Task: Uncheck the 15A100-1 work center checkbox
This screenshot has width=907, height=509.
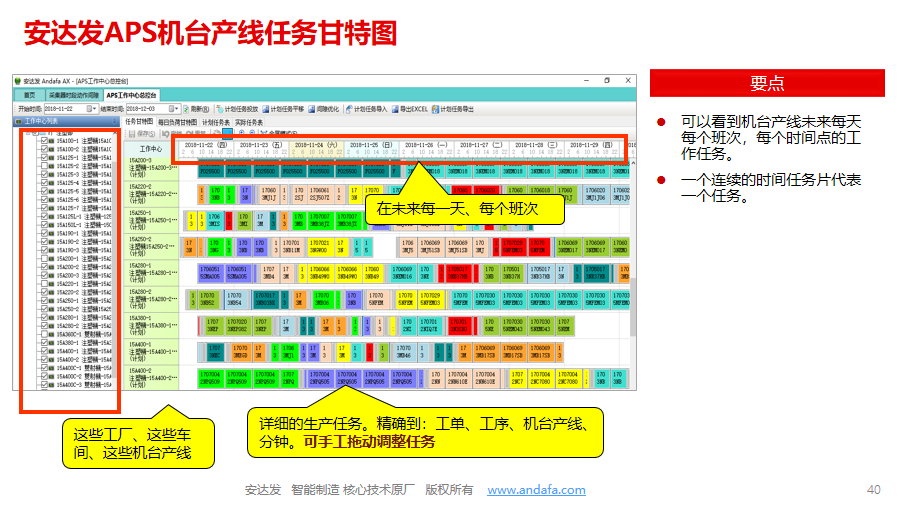Action: tap(44, 141)
